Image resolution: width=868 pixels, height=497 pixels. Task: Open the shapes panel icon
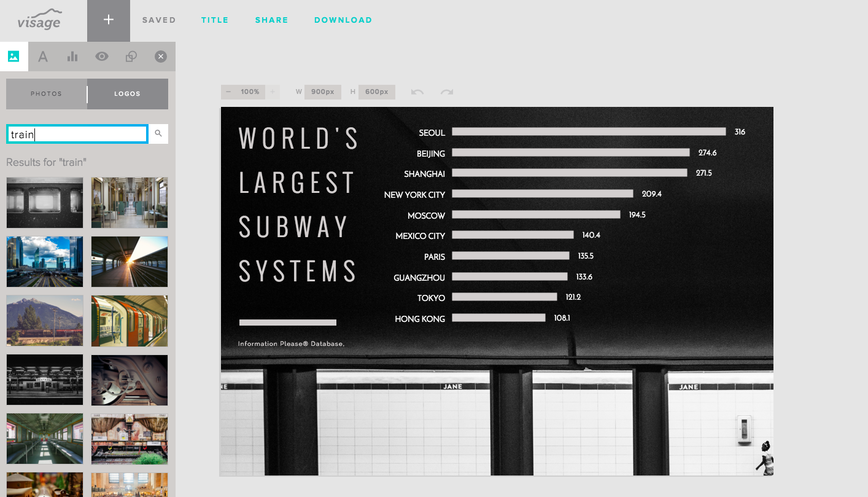pos(131,57)
